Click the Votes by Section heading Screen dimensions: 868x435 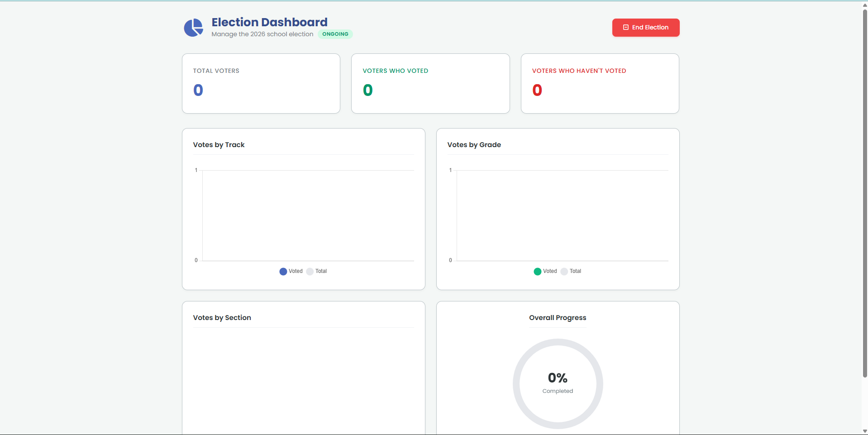(222, 318)
